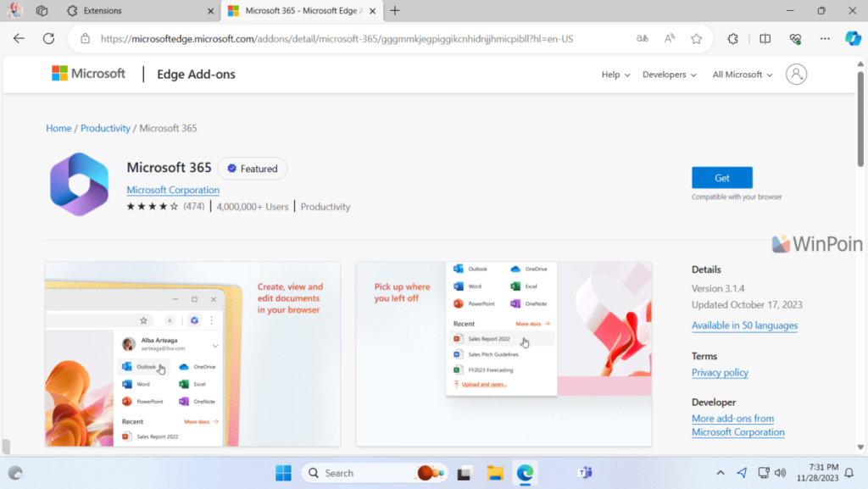Viewport: 868px width, 489px height.
Task: Open Microsoft Teams from the taskbar
Action: [x=585, y=473]
